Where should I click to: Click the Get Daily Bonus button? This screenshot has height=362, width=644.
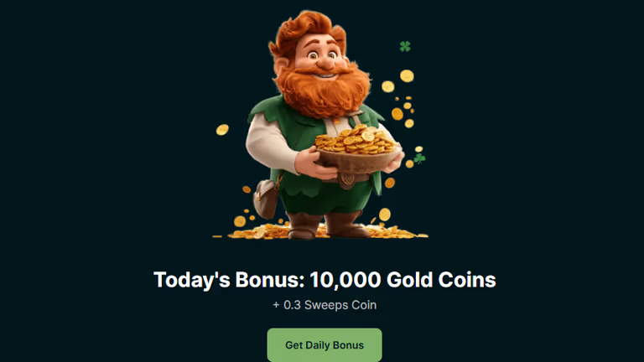point(325,344)
